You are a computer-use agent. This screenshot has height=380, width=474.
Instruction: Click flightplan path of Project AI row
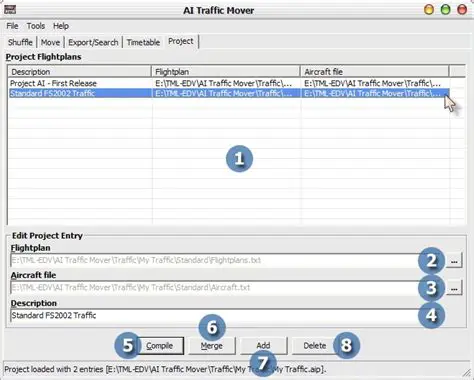pos(223,83)
